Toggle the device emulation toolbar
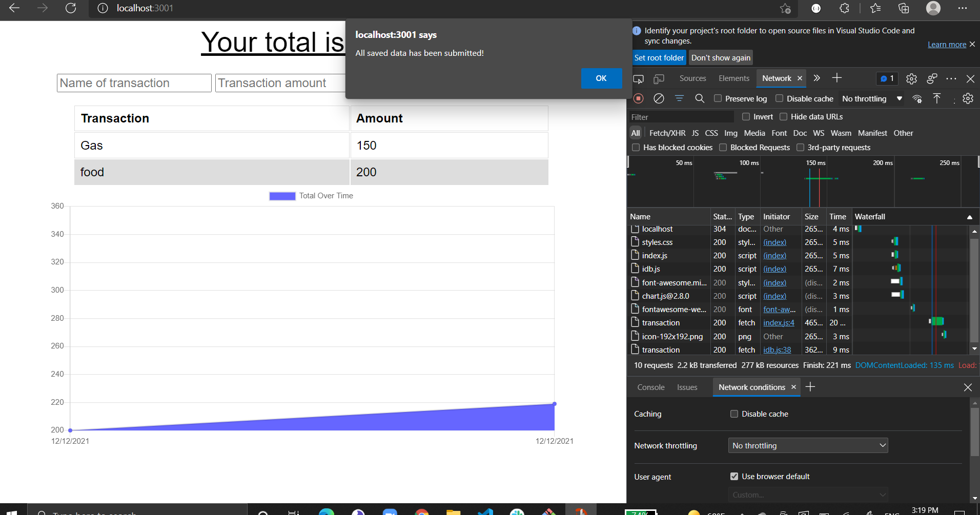 tap(659, 78)
